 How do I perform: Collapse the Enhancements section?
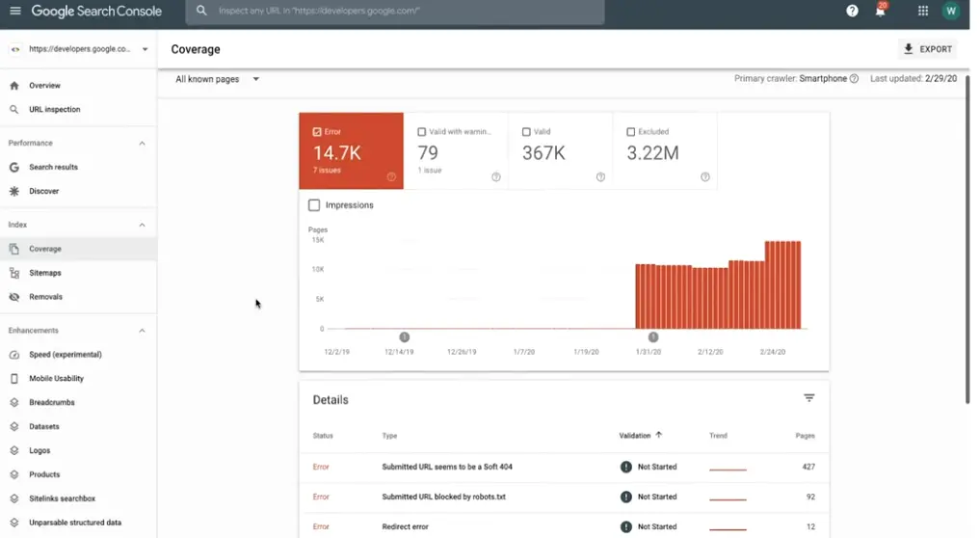coord(142,331)
